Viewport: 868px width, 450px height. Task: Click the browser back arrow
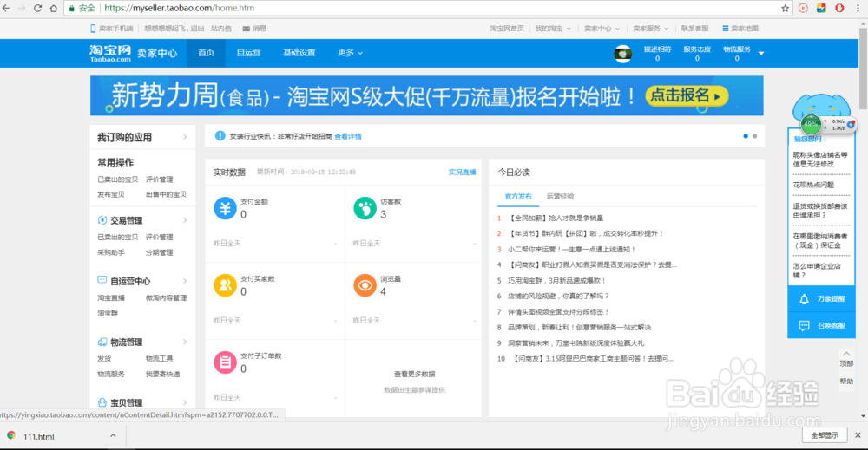coord(6,9)
